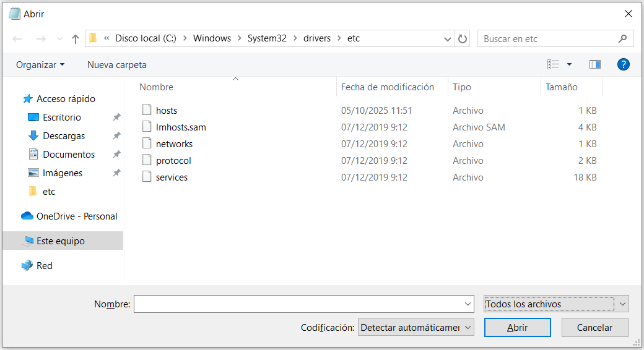Go back with the left arrow
Viewport: 644px width, 350px height.
[17, 39]
